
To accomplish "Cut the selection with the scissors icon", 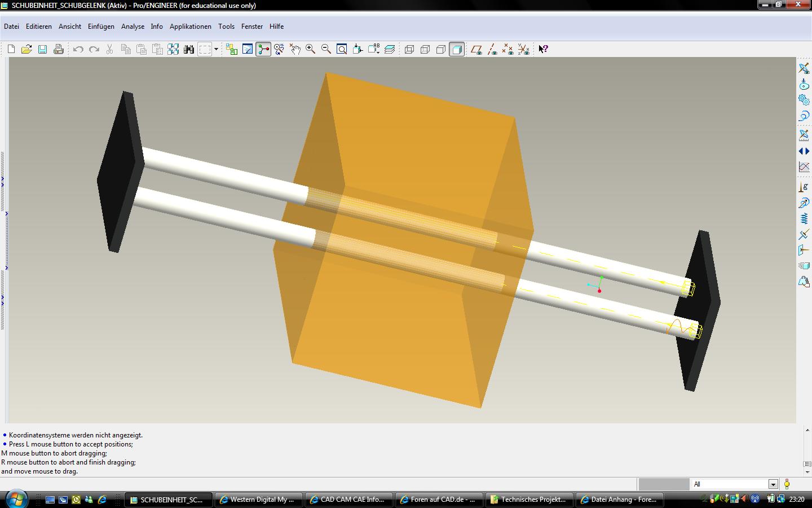I will (110, 49).
